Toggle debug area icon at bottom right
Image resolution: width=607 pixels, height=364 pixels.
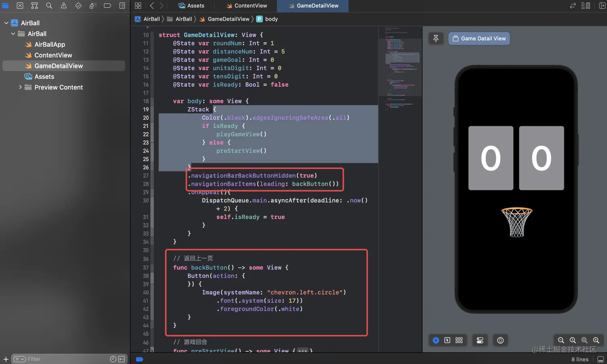coord(601,359)
